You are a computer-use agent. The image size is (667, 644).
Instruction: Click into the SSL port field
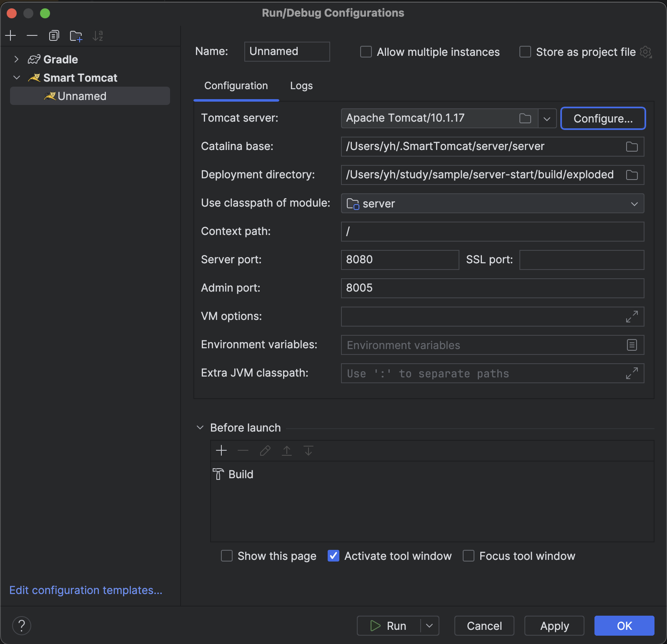pos(582,260)
